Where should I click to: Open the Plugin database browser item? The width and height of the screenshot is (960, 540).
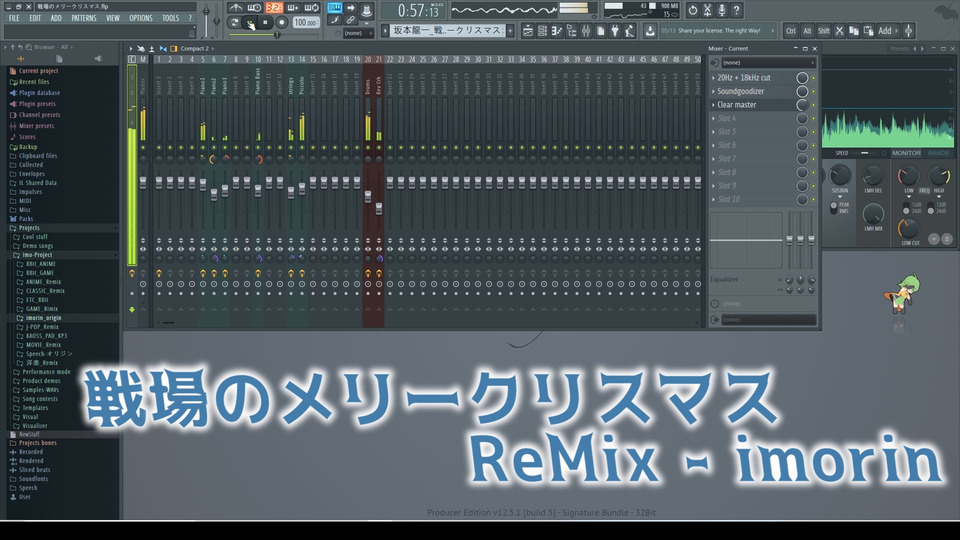click(x=39, y=93)
